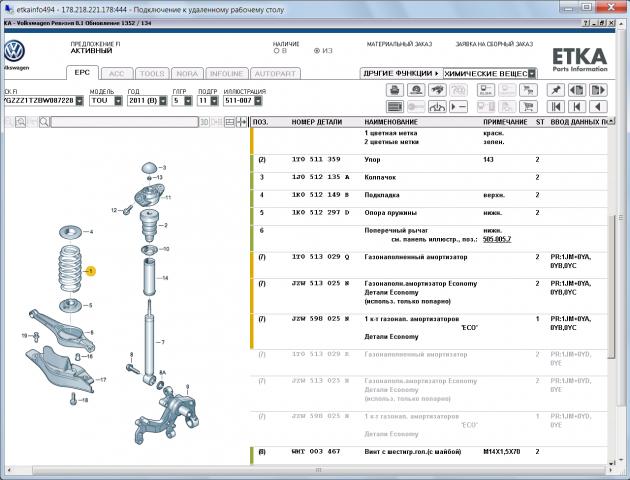Switch to the AUTOPART tab
The height and width of the screenshot is (480, 630).
click(x=275, y=74)
